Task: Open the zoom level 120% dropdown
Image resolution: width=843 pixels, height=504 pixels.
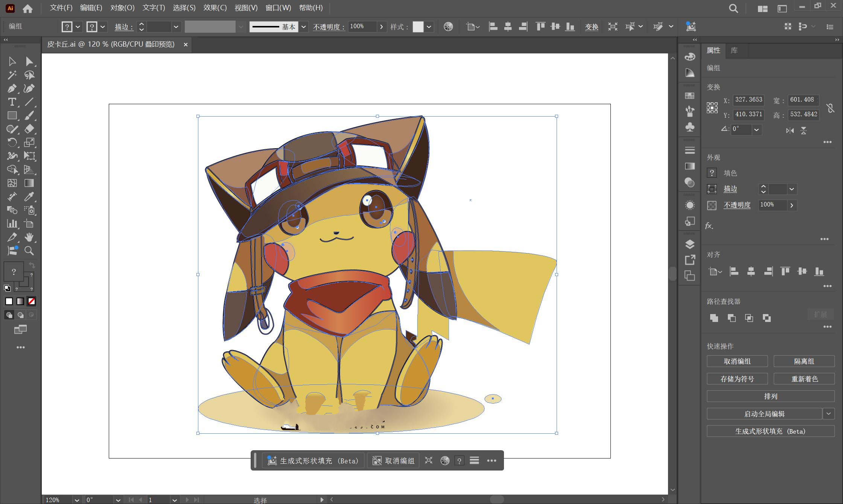Action: (x=77, y=500)
